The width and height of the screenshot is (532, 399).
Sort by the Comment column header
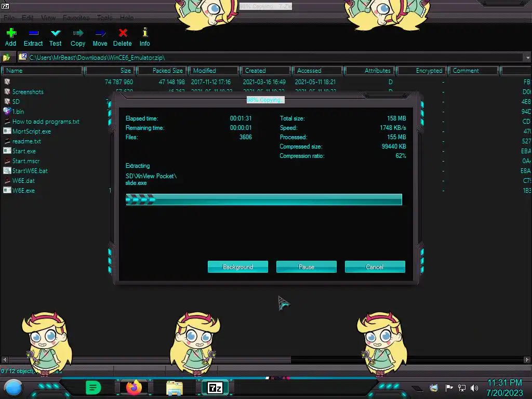pos(474,71)
